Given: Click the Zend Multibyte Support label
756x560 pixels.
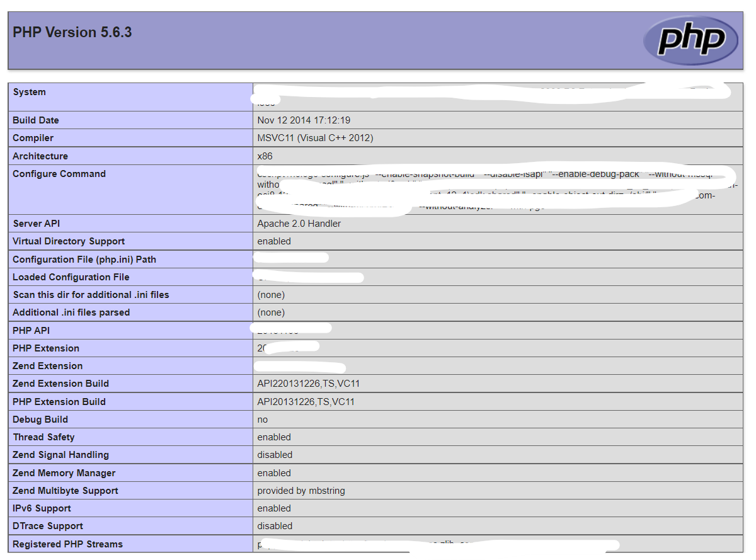Looking at the screenshot, I should pyautogui.click(x=66, y=491).
